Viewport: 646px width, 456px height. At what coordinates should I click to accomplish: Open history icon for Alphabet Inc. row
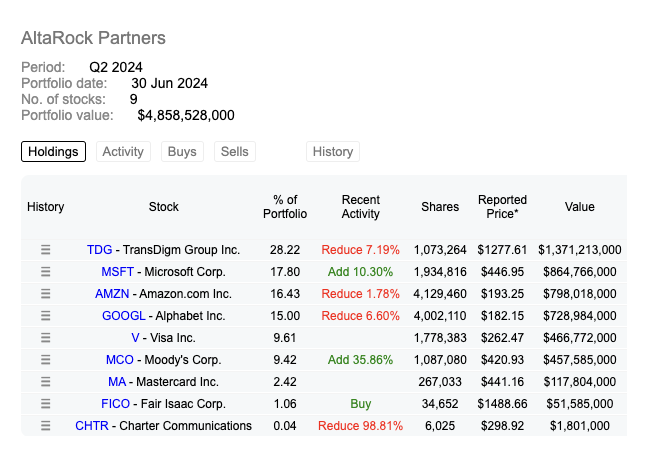(45, 316)
